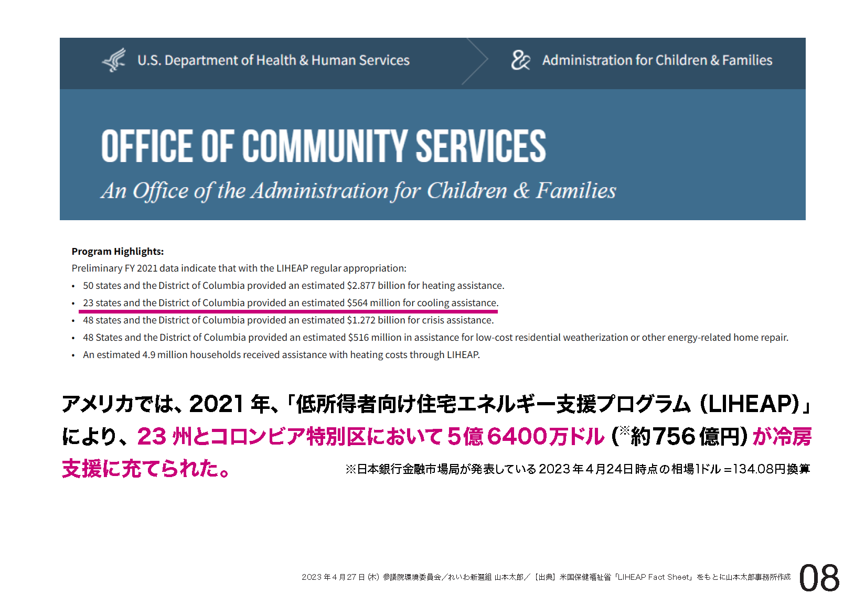Click the black Japanese headline mentioning LIHEAP
The height and width of the screenshot is (616, 865).
[x=435, y=404]
